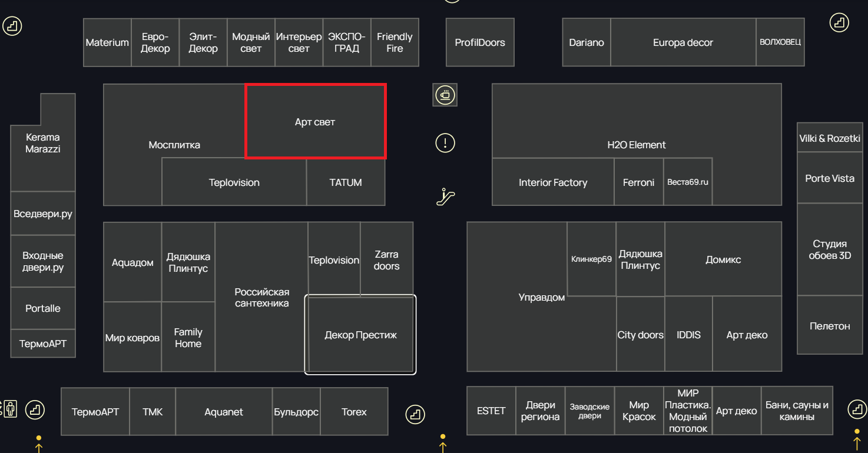Click the coffee cup cafe icon

[445, 95]
